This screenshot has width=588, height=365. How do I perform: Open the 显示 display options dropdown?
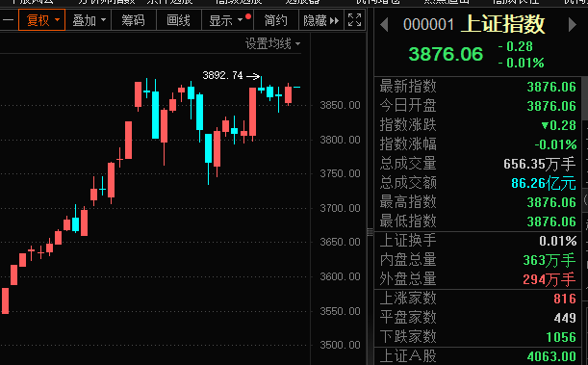[227, 20]
